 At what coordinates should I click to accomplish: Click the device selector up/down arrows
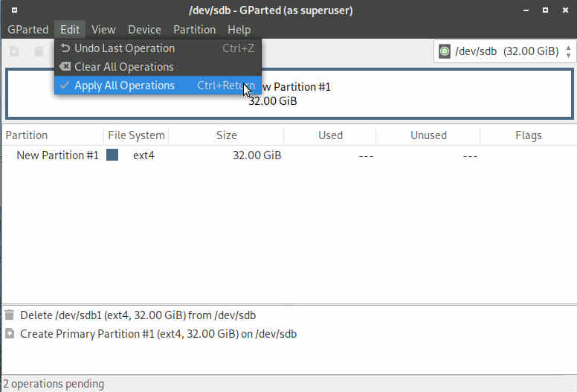[x=568, y=51]
